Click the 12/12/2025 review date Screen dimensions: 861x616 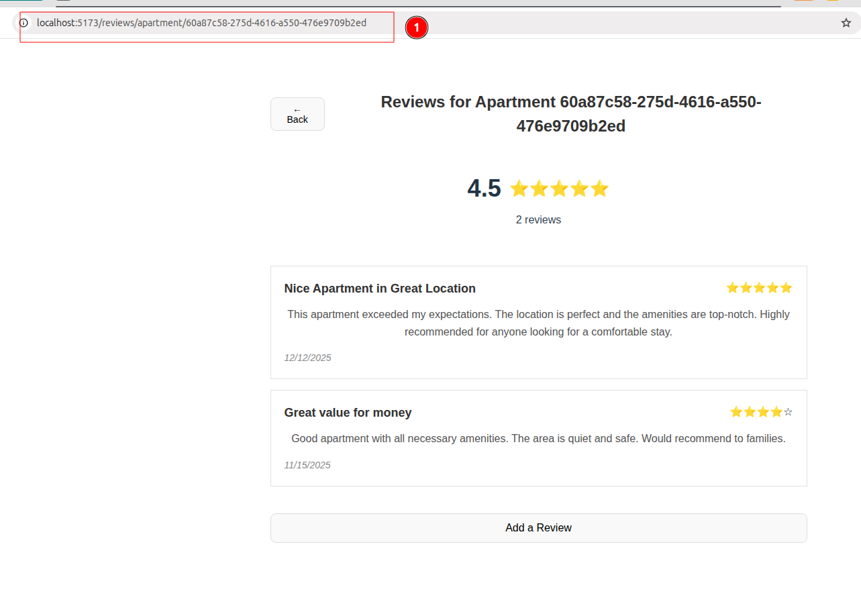307,358
